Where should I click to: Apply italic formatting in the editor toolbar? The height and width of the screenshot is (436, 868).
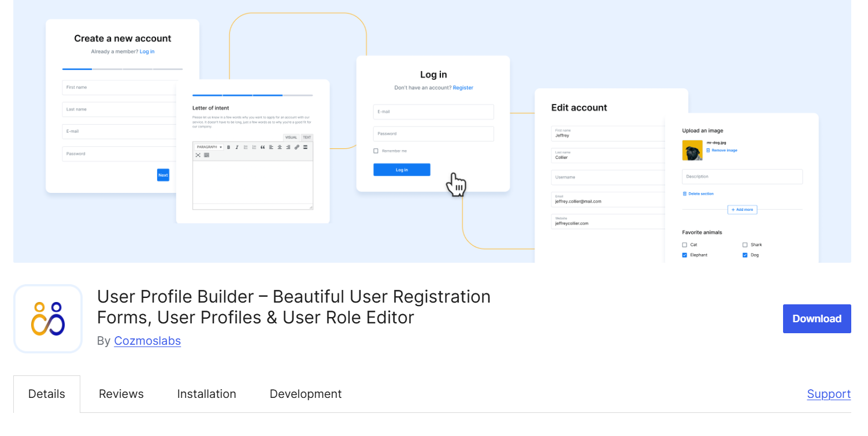click(x=237, y=147)
